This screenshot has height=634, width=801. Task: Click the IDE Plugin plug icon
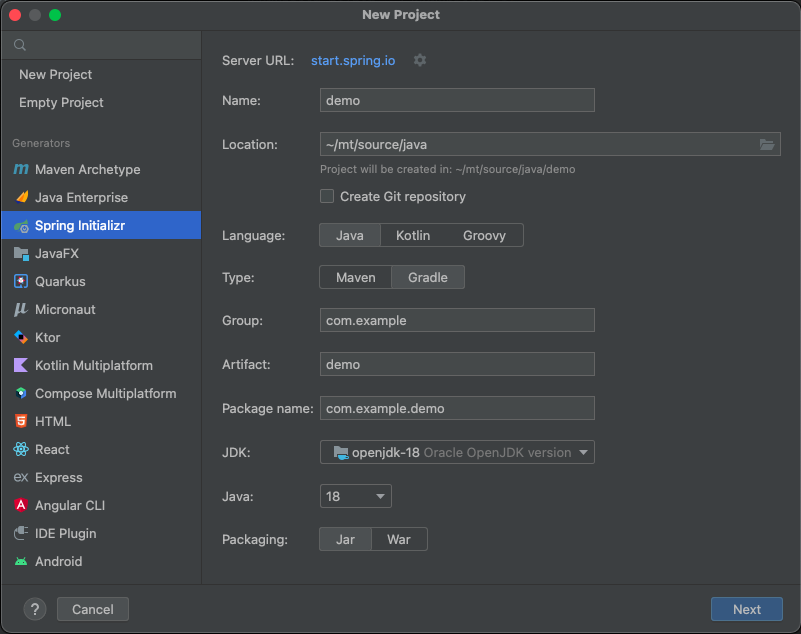(21, 533)
